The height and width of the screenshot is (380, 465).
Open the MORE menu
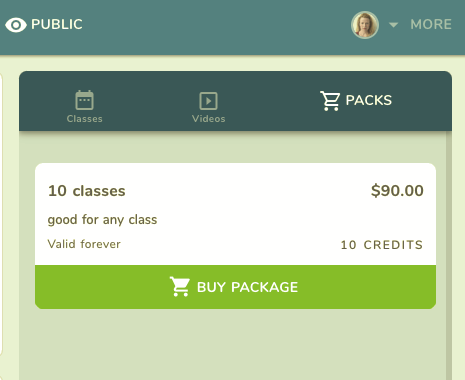pos(431,24)
